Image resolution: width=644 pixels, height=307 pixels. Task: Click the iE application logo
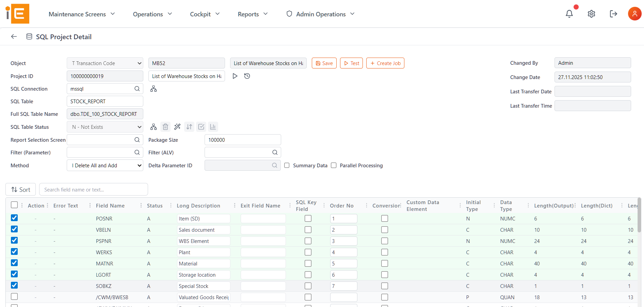[17, 14]
